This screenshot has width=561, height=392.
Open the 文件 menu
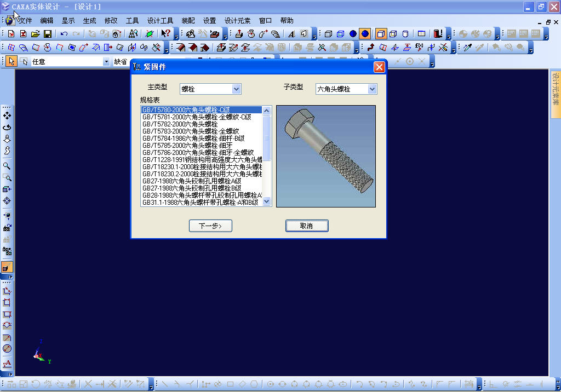pyautogui.click(x=25, y=20)
